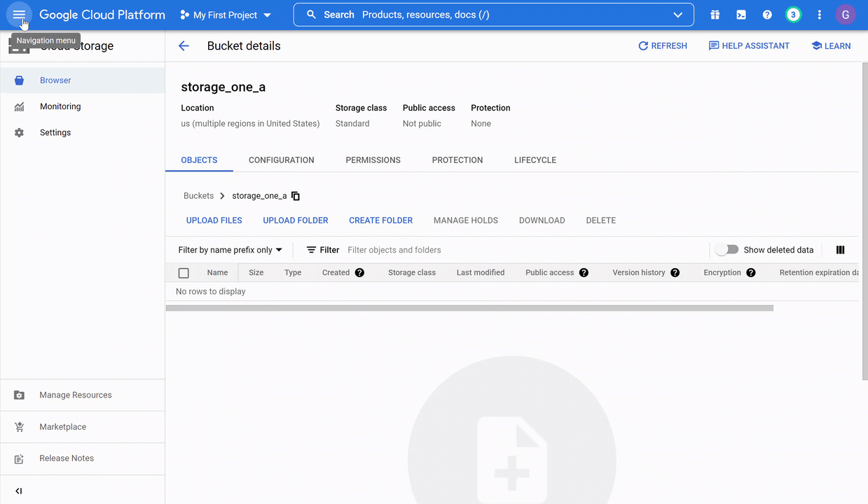Screen dimensions: 868x504
Task: Click the Learn button
Action: (831, 45)
